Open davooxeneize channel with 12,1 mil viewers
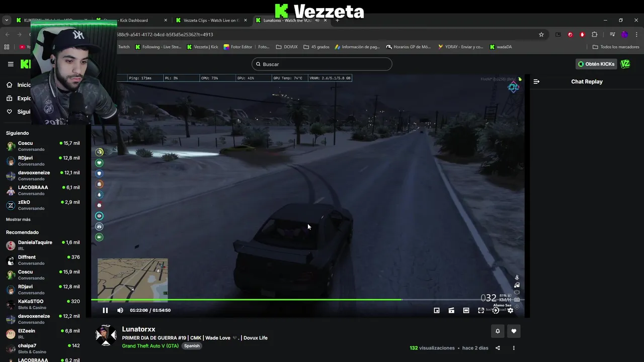Image resolution: width=644 pixels, height=362 pixels. 43,175
